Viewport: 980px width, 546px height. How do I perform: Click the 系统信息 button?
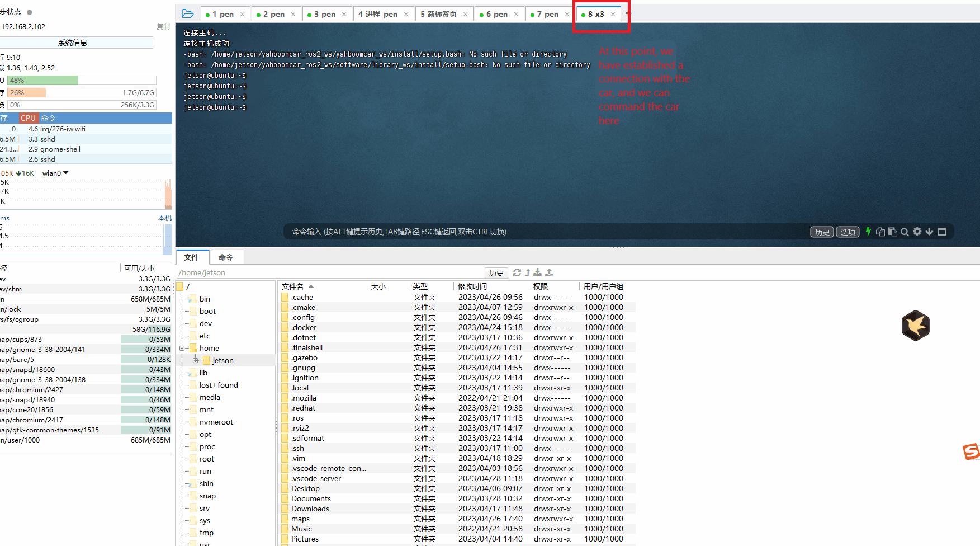[x=73, y=43]
